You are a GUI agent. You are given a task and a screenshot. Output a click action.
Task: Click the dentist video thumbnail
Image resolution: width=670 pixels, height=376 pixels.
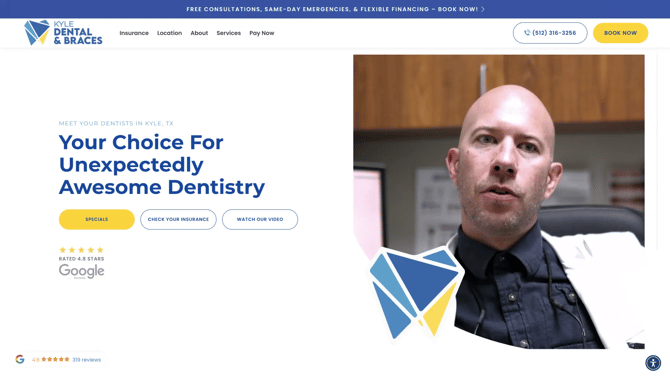tap(499, 201)
